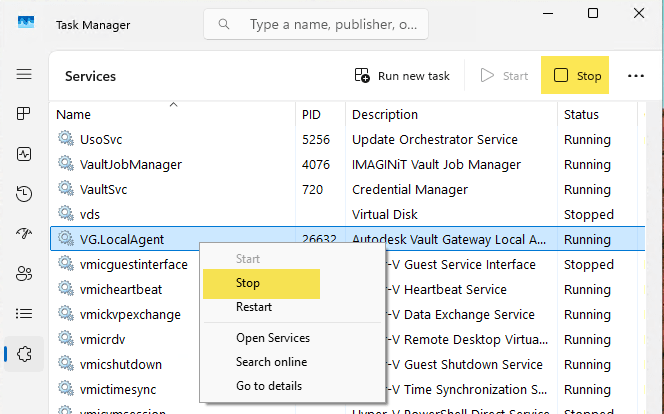664x414 pixels.
Task: Select the vmictimesync service name
Action: click(x=118, y=389)
